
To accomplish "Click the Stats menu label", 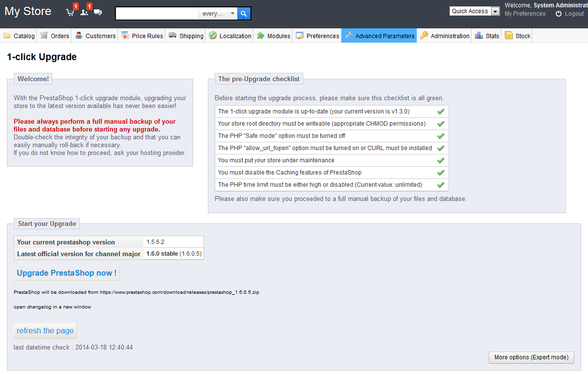I will [493, 36].
